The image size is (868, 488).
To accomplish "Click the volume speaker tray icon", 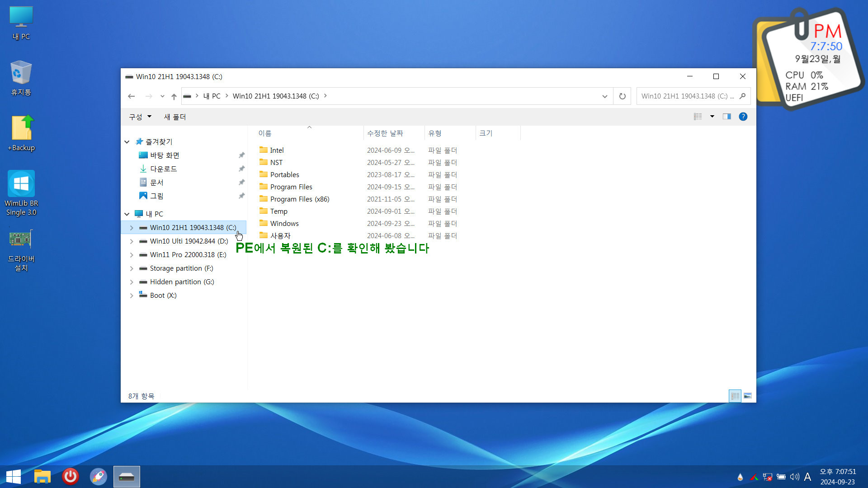I will [794, 477].
